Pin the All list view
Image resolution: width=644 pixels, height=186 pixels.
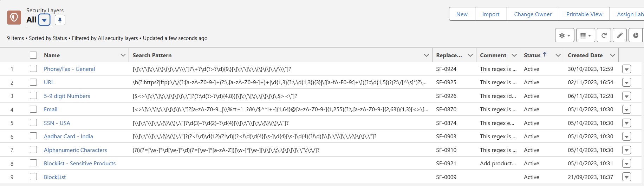pos(60,20)
